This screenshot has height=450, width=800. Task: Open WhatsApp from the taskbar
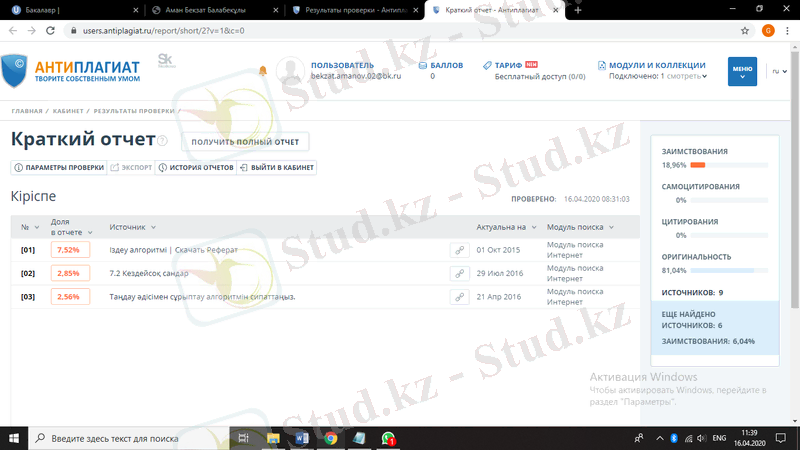(x=388, y=438)
